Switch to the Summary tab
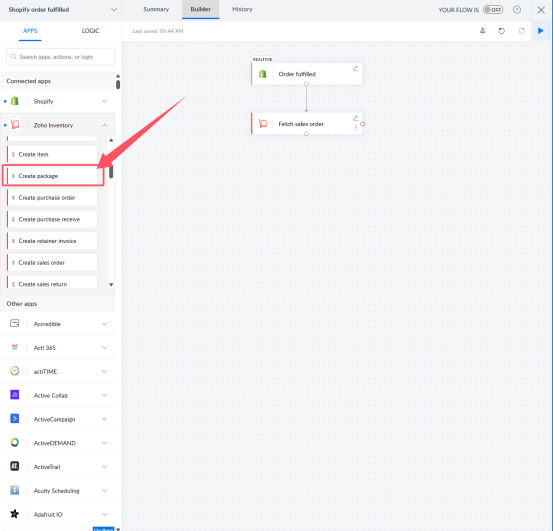The height and width of the screenshot is (531, 553). 156,9
